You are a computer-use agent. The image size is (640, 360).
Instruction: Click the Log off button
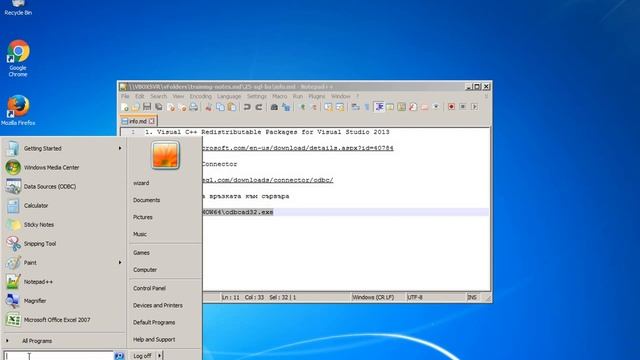point(142,356)
